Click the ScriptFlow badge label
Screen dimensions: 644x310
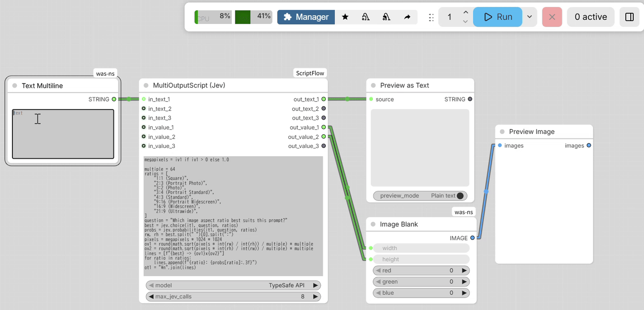point(310,73)
